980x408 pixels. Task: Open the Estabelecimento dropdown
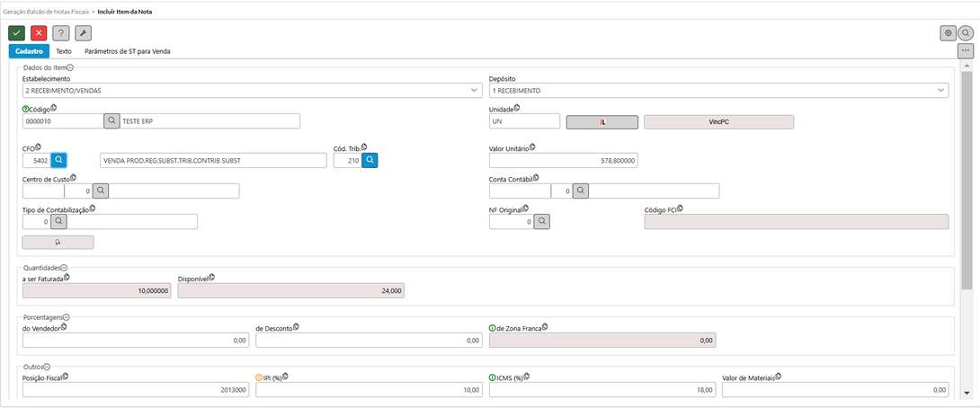click(475, 91)
